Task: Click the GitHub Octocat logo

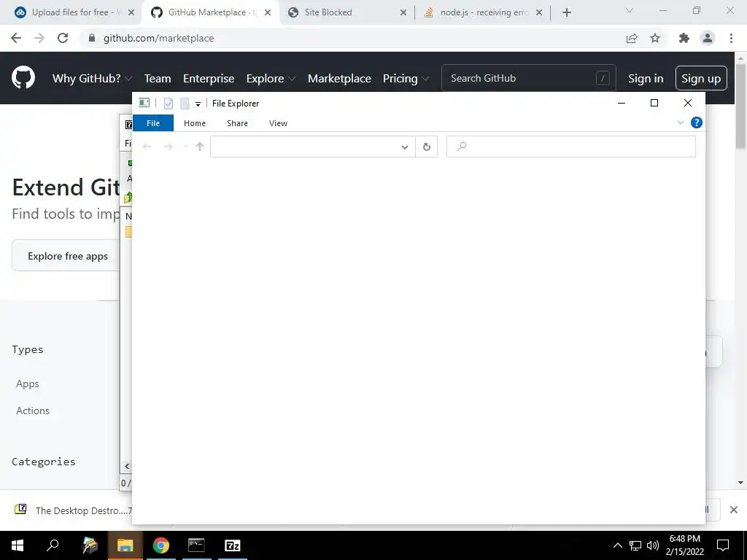Action: (23, 78)
